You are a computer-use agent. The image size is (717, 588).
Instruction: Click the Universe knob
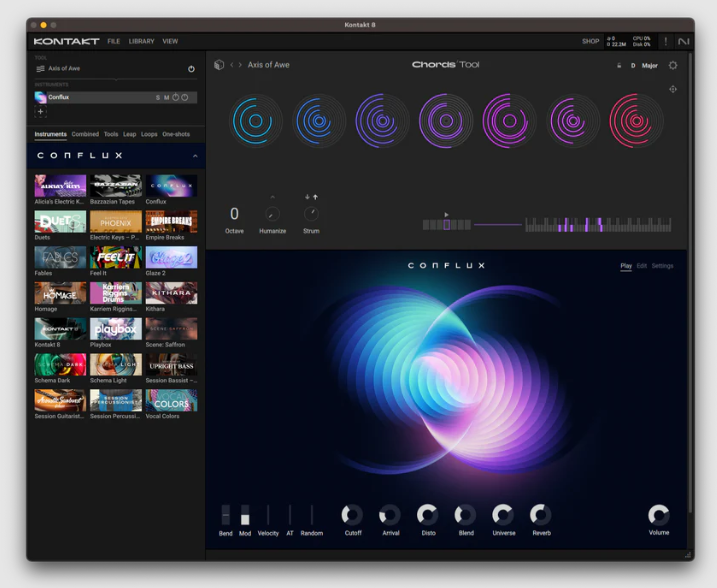click(503, 515)
